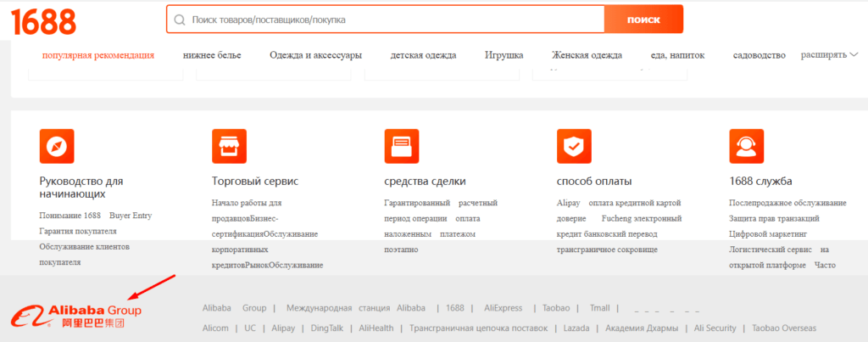Focus the product search input field
868x342 pixels.
tap(386, 20)
